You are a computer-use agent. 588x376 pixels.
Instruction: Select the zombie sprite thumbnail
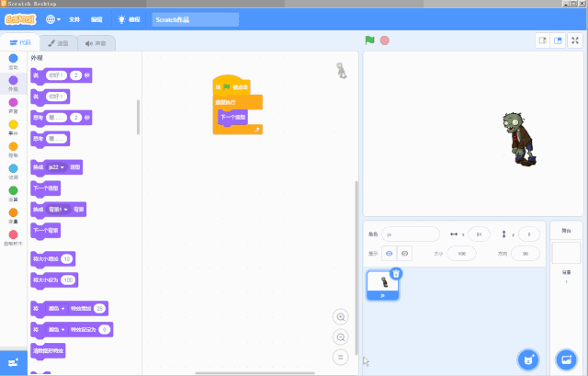[382, 285]
